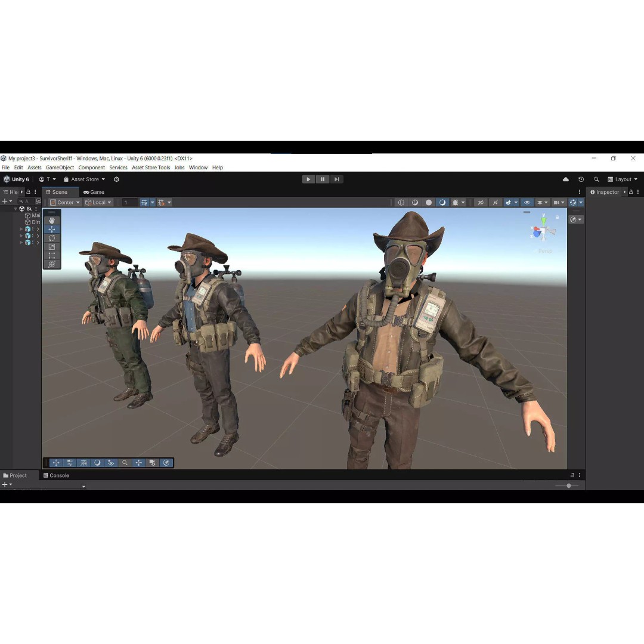Open the Layout dropdown

coord(622,179)
